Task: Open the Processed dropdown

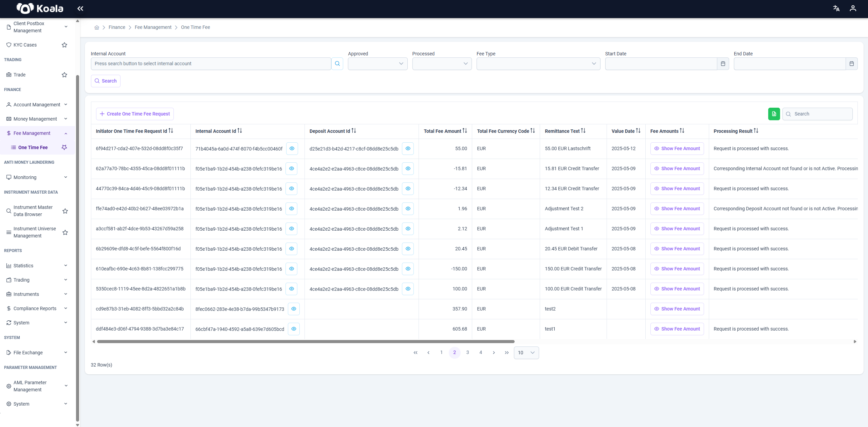Action: click(442, 64)
